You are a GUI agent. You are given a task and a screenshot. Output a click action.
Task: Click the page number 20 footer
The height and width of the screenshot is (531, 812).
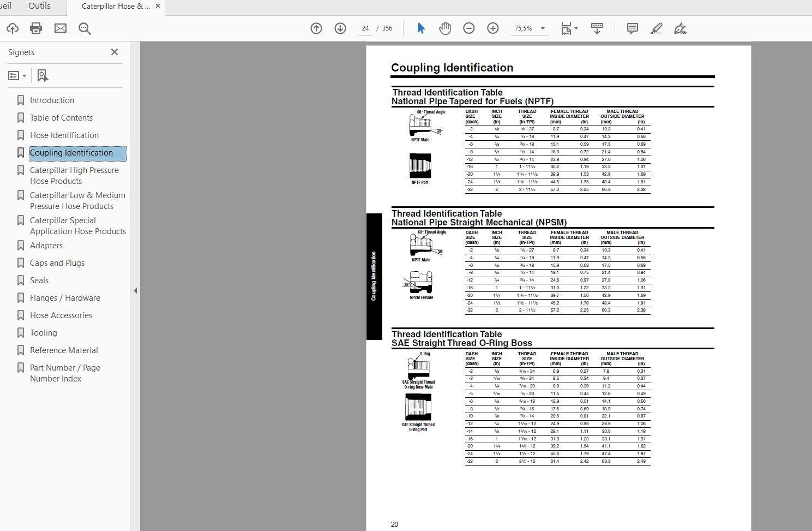[394, 524]
